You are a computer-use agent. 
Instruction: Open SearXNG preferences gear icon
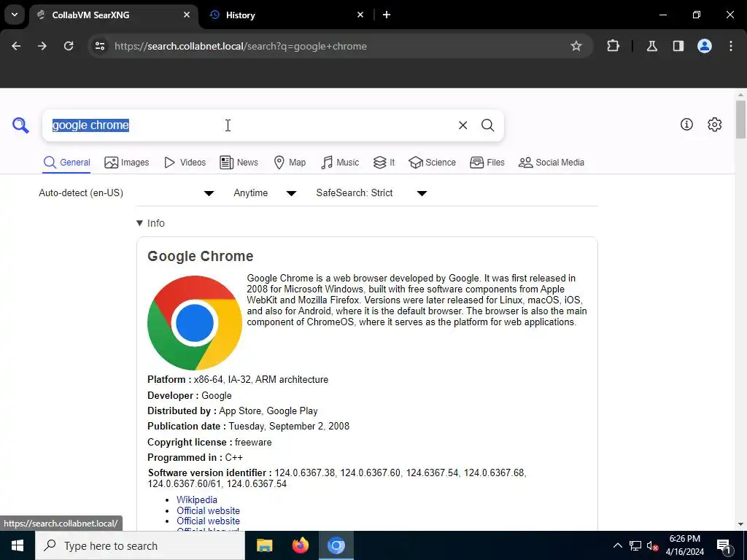point(715,124)
